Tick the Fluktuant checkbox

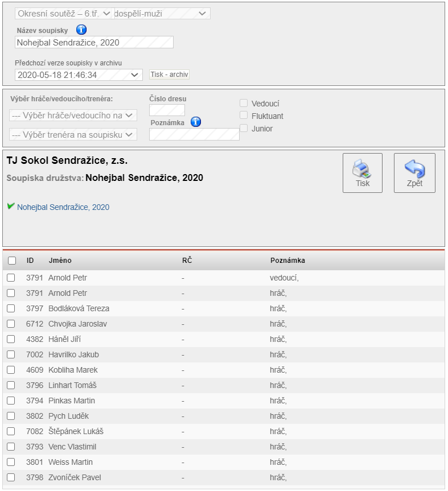244,116
